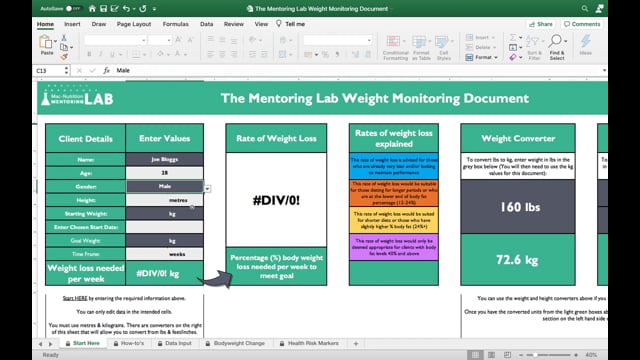Click the Cut scissors icon

click(x=64, y=38)
